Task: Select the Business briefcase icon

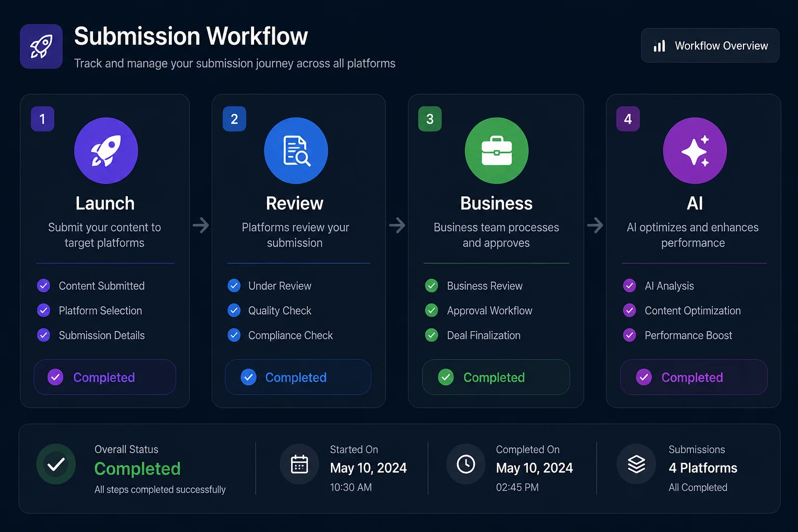Action: coord(497,151)
